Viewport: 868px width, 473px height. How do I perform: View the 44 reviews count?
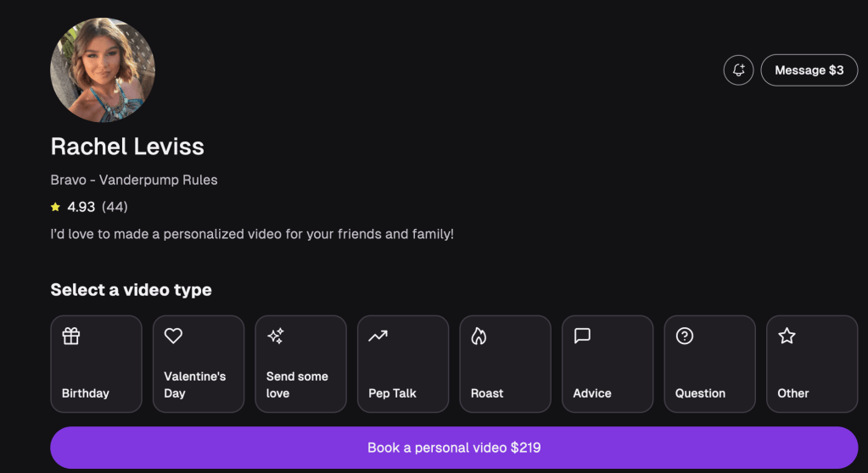tap(115, 207)
